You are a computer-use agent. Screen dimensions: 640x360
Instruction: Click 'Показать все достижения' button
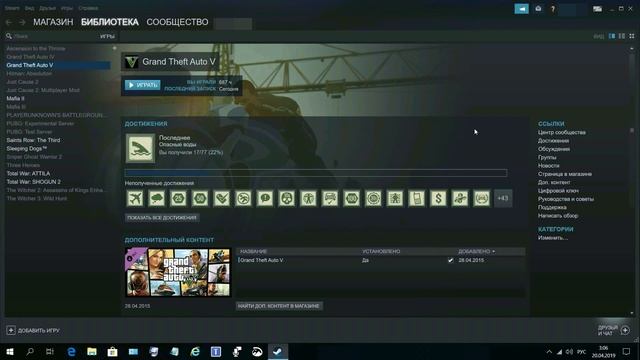(x=162, y=218)
